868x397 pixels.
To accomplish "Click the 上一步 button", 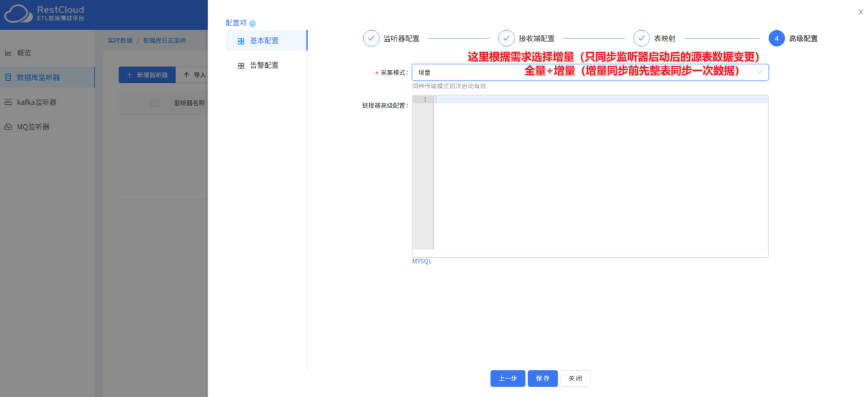I will pyautogui.click(x=508, y=378).
